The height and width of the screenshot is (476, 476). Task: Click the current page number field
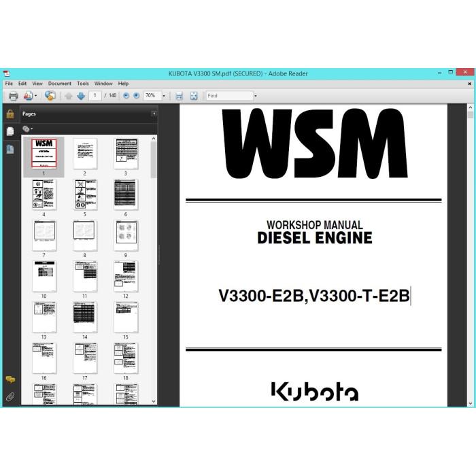(x=95, y=96)
